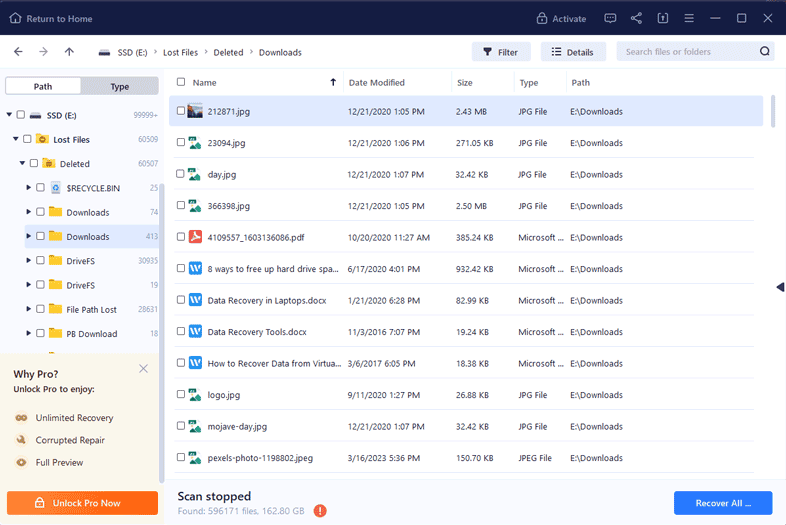Screen dimensions: 786x525
Task: Click the upload/export icon in title bar
Action: click(663, 19)
